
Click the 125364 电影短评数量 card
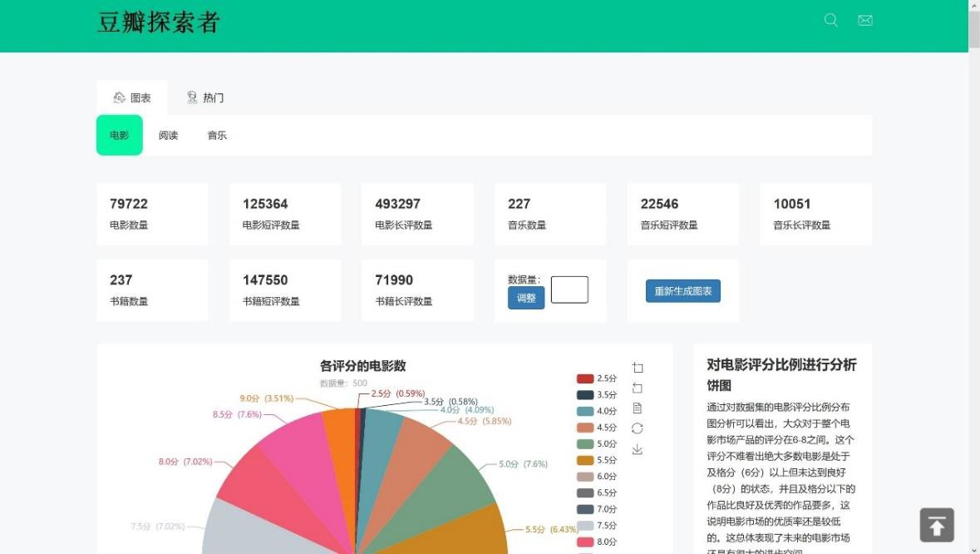[285, 214]
